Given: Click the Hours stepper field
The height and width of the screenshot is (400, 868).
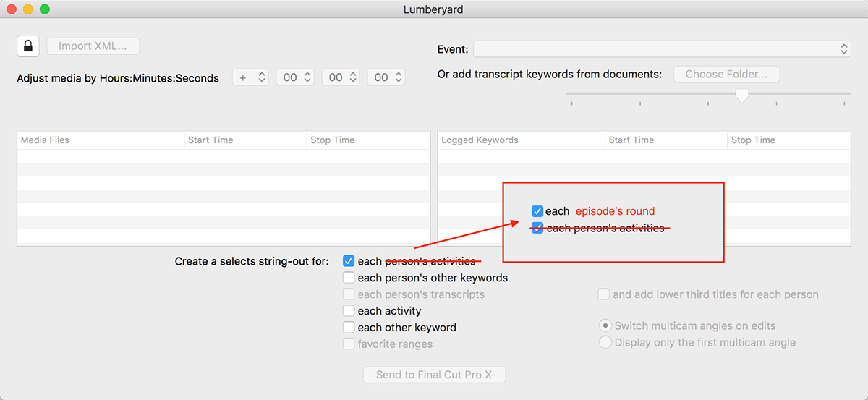Looking at the screenshot, I should tap(294, 77).
